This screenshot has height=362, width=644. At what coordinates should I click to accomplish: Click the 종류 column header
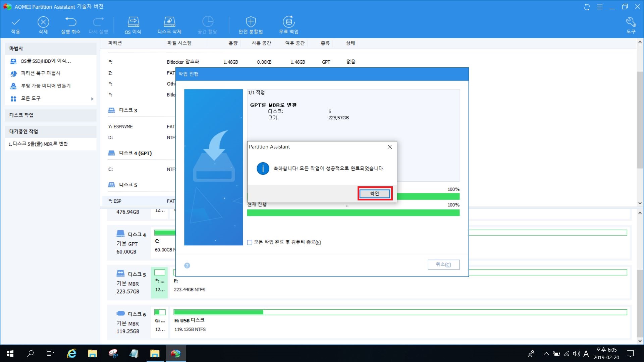tap(325, 43)
